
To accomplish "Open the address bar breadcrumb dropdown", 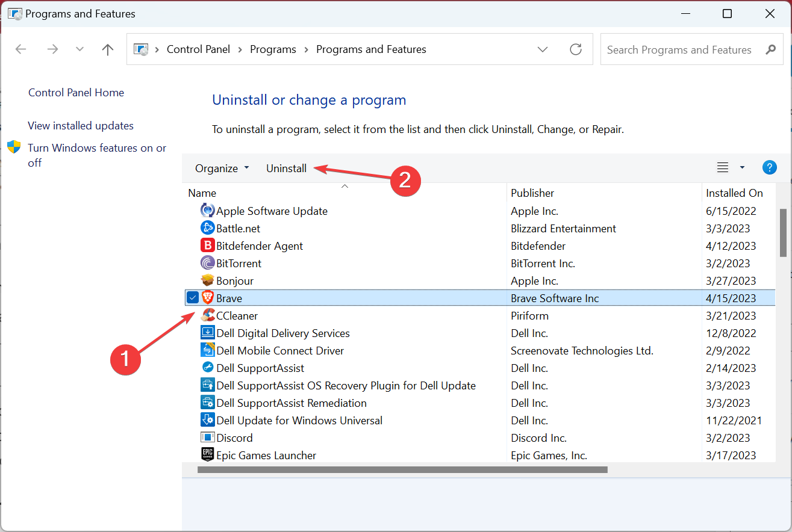I will tap(543, 49).
